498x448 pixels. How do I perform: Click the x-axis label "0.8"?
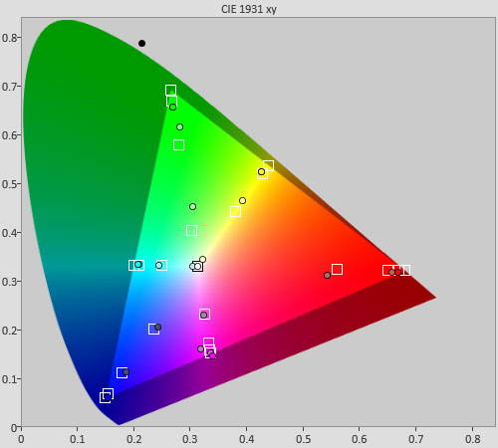click(x=472, y=439)
